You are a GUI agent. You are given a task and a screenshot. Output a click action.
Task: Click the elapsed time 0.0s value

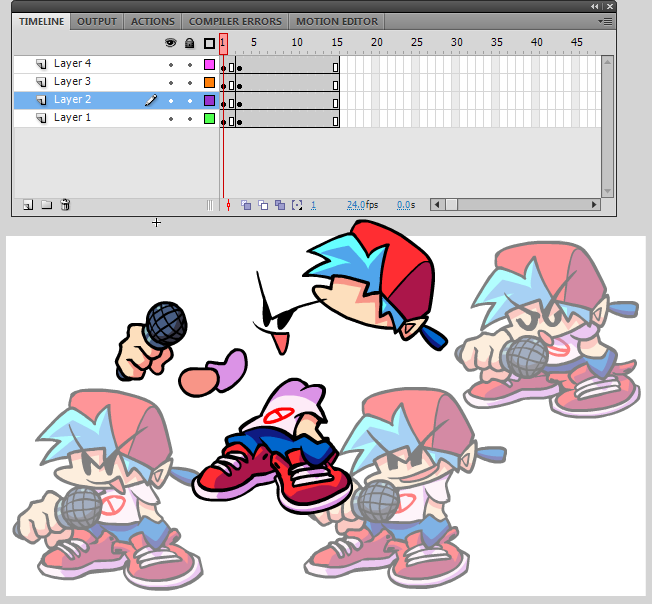[406, 205]
